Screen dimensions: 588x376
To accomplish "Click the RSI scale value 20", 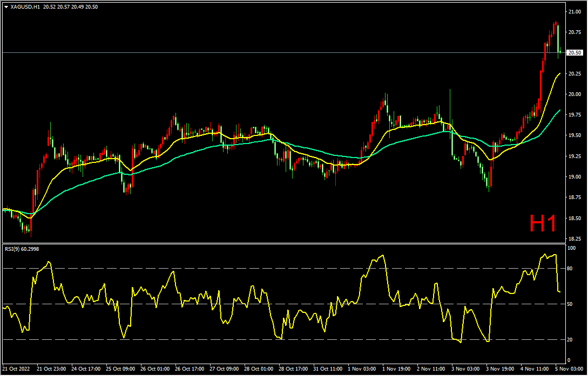I will tap(570, 340).
